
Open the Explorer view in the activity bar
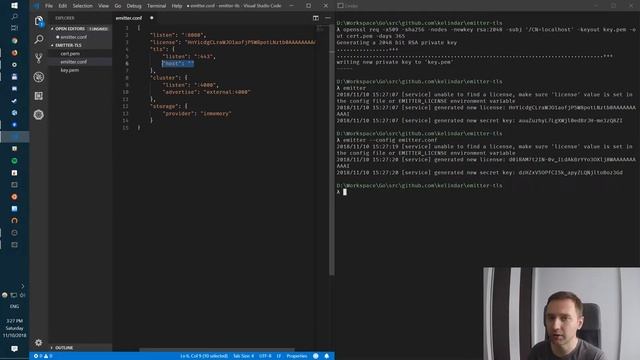pos(39,21)
